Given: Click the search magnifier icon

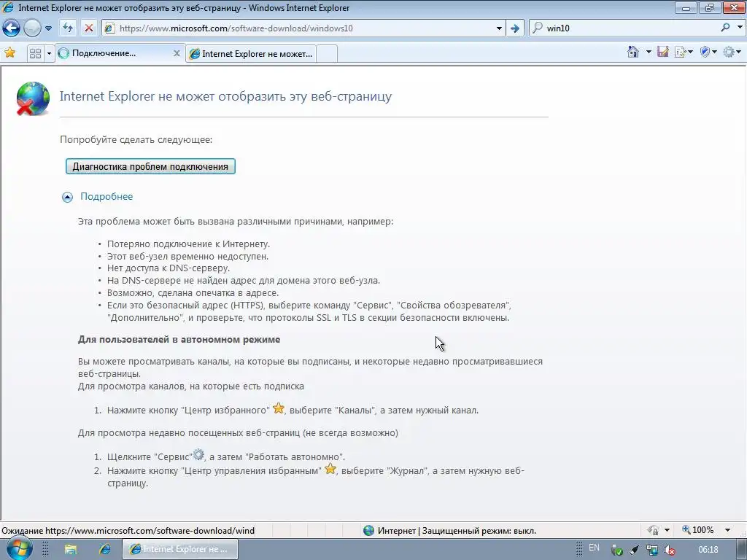Looking at the screenshot, I should tap(725, 28).
